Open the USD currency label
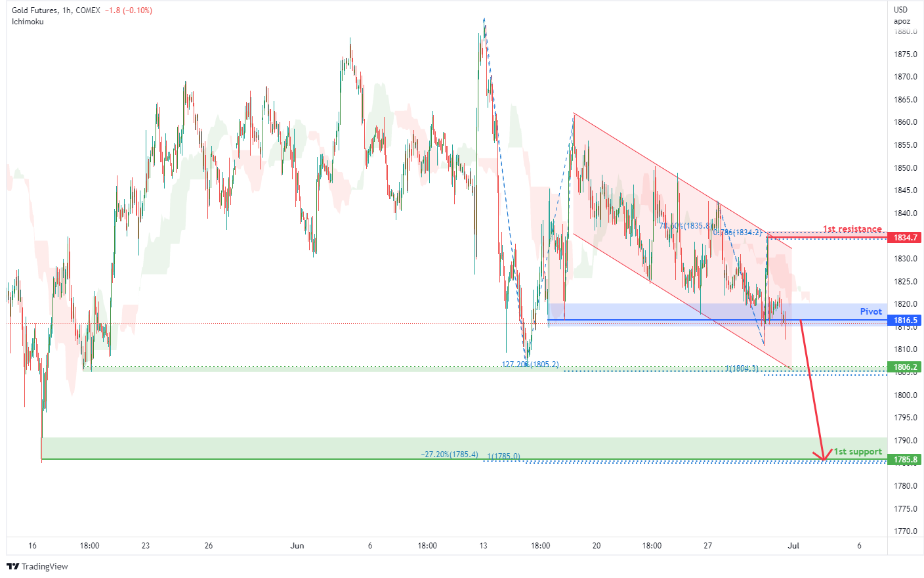The image size is (924, 578). [x=900, y=9]
